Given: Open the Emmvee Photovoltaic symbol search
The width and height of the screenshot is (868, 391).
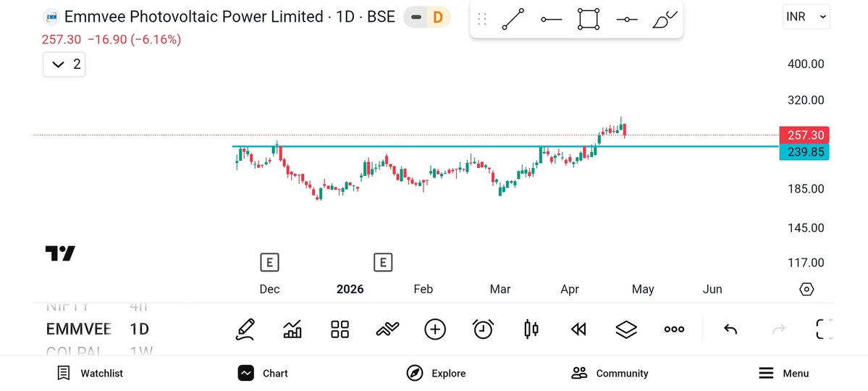Looking at the screenshot, I should coord(193,17).
